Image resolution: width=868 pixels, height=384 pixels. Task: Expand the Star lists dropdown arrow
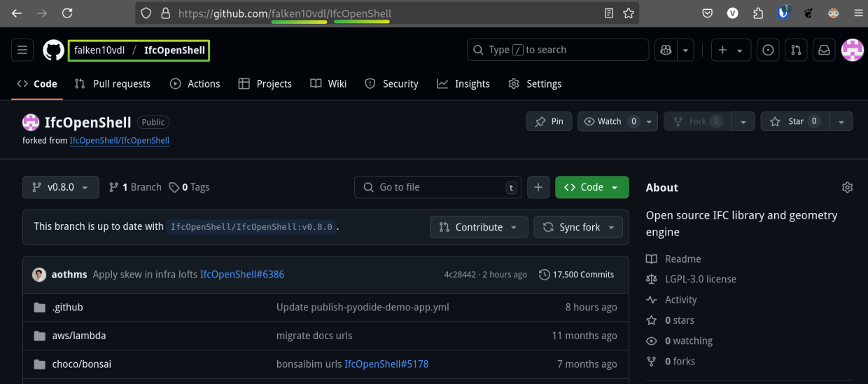click(841, 121)
